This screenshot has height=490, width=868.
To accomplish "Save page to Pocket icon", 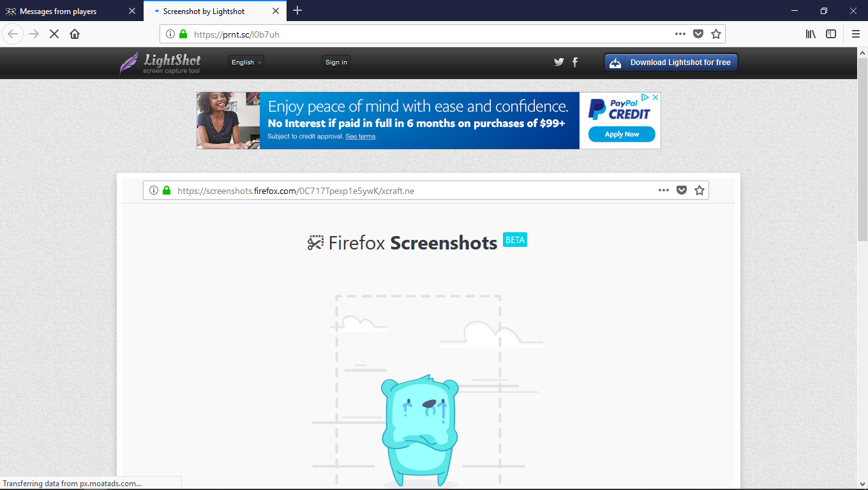I will (698, 34).
